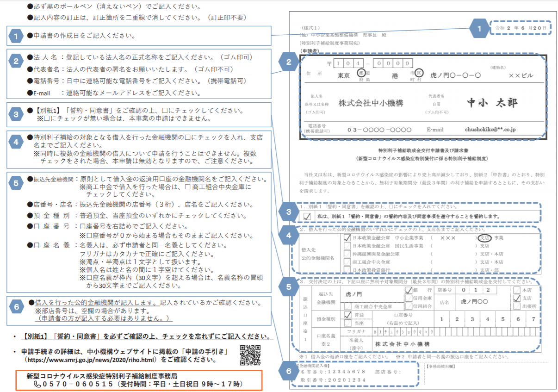The height and width of the screenshot is (392, 558).
Task: Click the building name ××ビル
Action: [521, 75]
